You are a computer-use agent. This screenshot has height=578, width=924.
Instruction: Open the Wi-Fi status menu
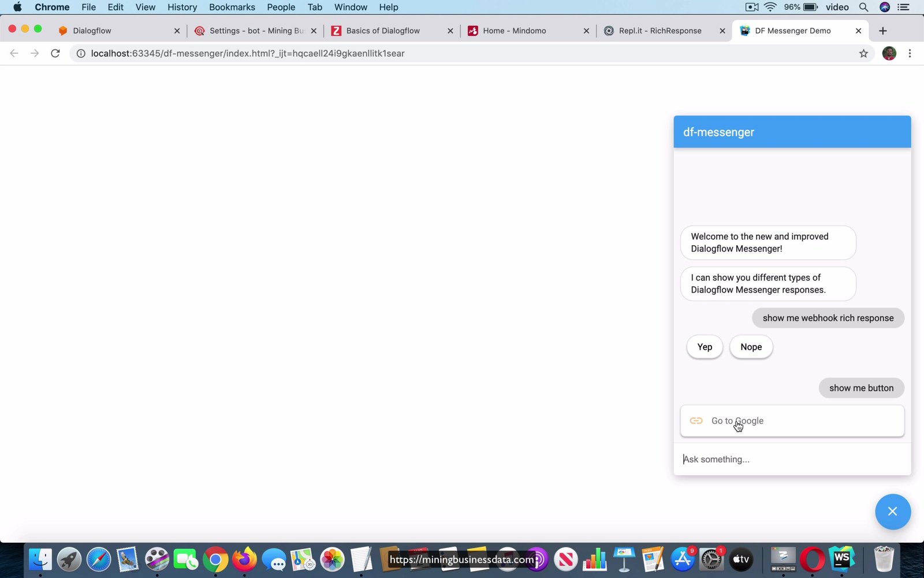pos(770,7)
